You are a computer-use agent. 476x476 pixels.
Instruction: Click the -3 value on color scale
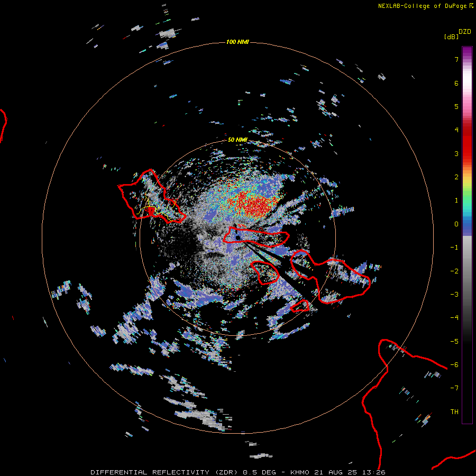(454, 294)
